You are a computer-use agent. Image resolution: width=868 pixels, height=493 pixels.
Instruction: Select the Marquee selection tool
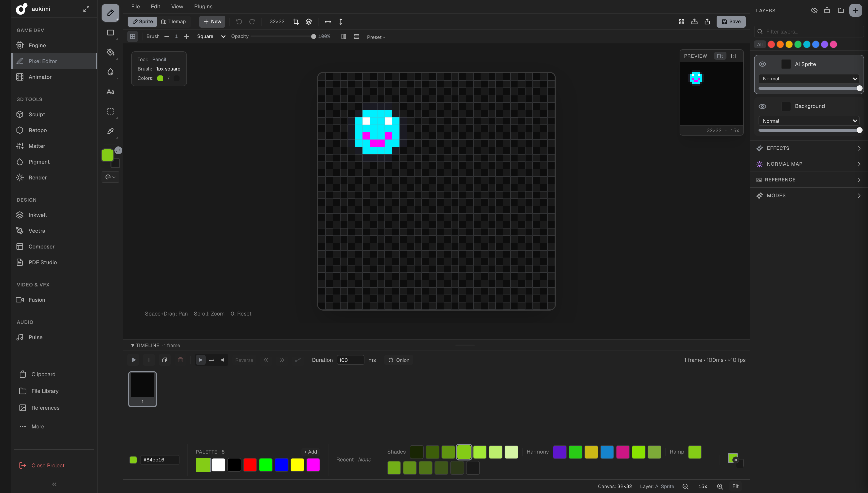coord(110,111)
